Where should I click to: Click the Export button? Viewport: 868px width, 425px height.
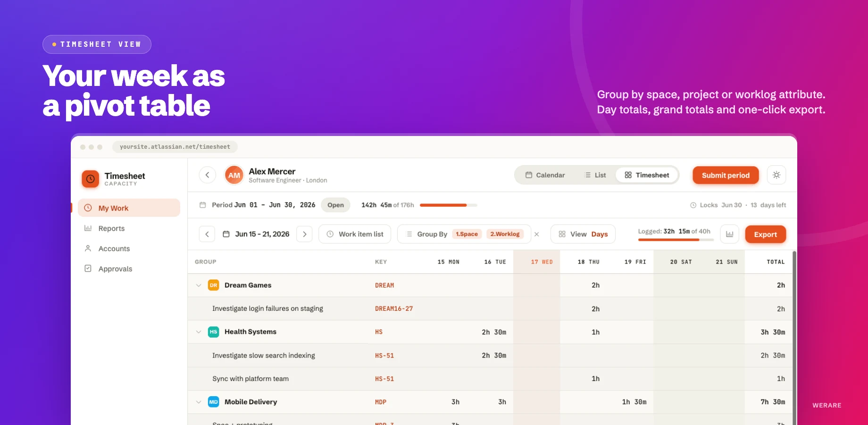pos(765,234)
